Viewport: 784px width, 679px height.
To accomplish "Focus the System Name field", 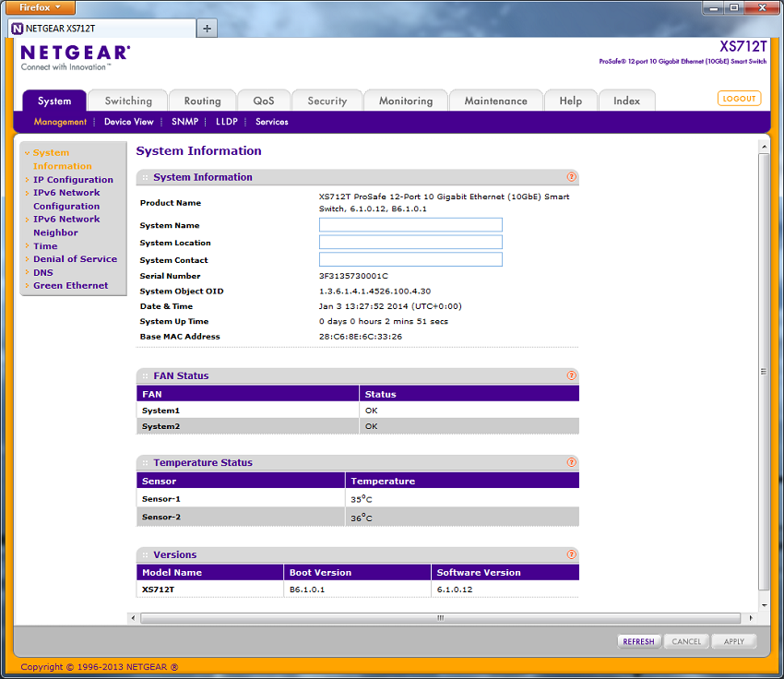I will [x=410, y=225].
